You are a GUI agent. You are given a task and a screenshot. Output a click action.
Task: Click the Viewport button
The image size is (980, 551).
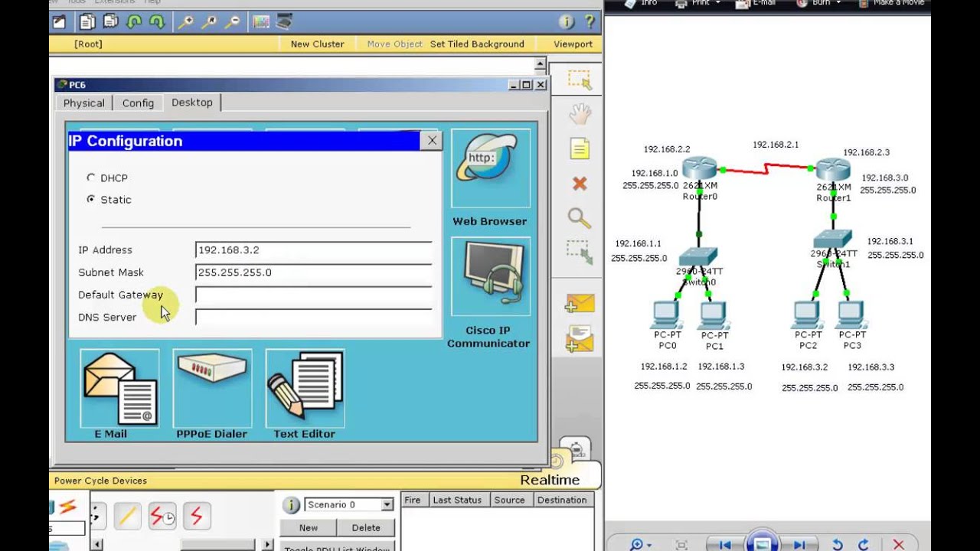point(573,44)
